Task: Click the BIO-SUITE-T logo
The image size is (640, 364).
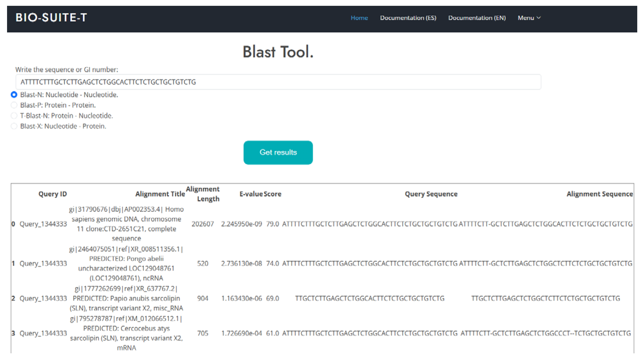Action: point(51,17)
